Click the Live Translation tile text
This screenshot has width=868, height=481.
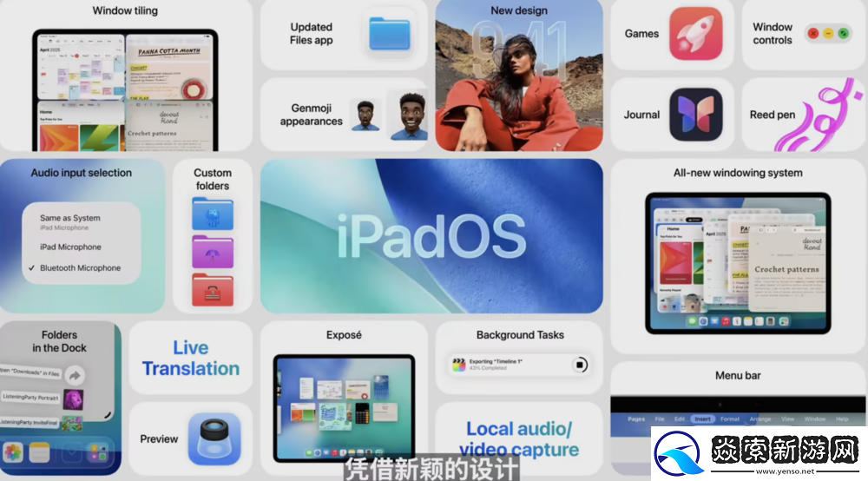[190, 358]
